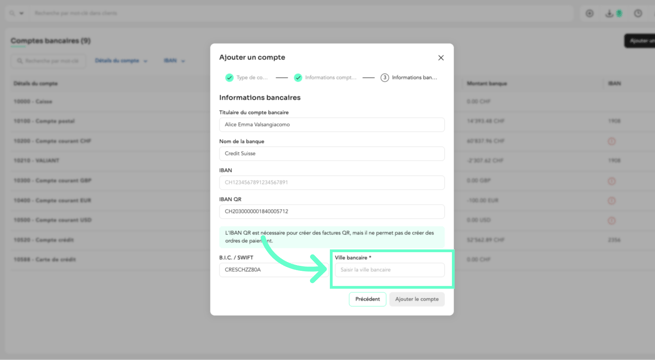The height and width of the screenshot is (360, 655).
Task: Click the IBAN warning icon for 10500 row
Action: click(x=612, y=220)
